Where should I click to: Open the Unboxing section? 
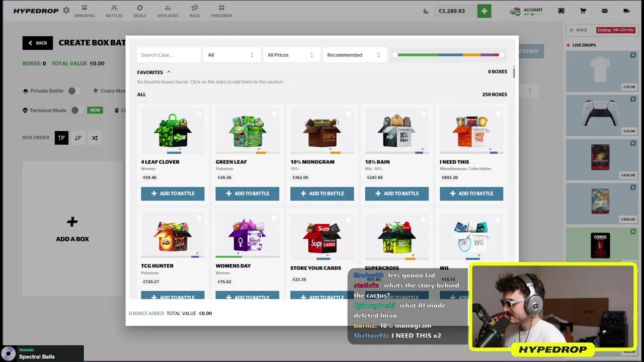pos(85,11)
